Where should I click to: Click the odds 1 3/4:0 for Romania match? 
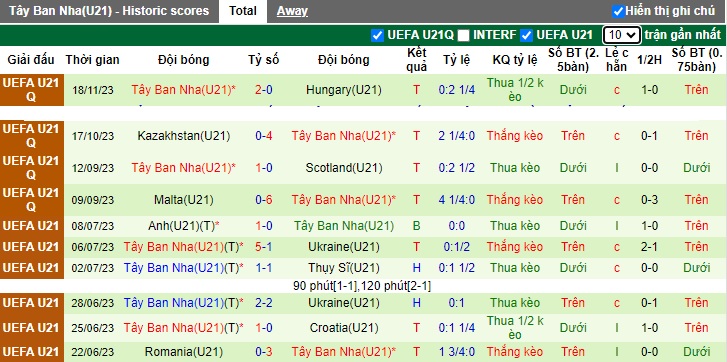tap(457, 352)
